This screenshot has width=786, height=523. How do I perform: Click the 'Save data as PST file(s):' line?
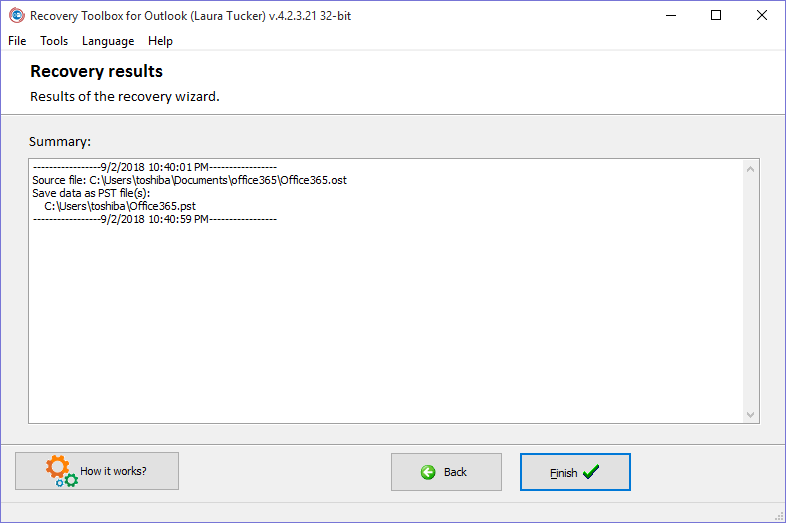pos(91,193)
